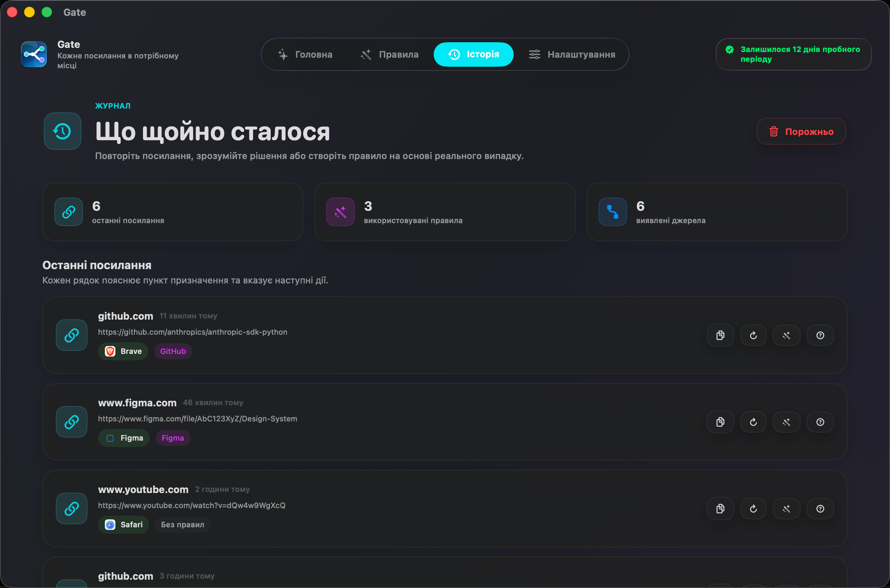Open the Figma Design-System URL
Viewport: 890px width, 588px height.
pos(198,419)
